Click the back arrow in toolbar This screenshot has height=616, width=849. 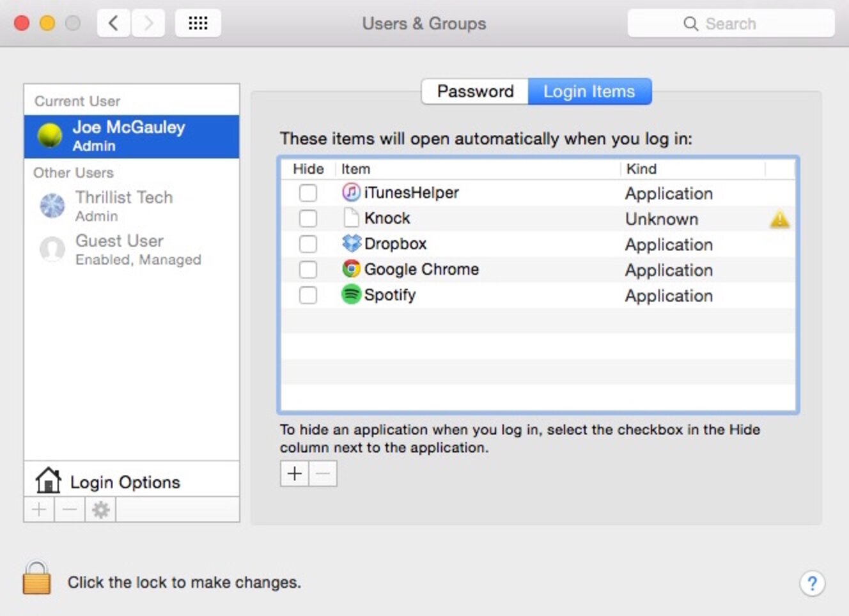(114, 24)
